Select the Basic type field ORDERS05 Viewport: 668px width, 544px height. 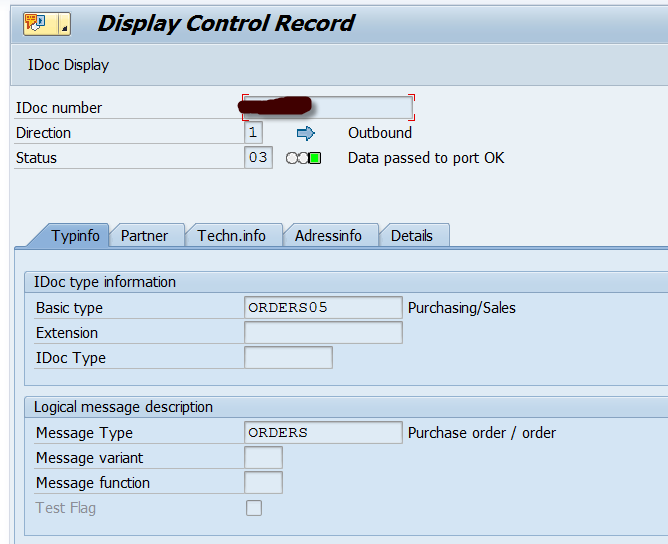pyautogui.click(x=323, y=308)
